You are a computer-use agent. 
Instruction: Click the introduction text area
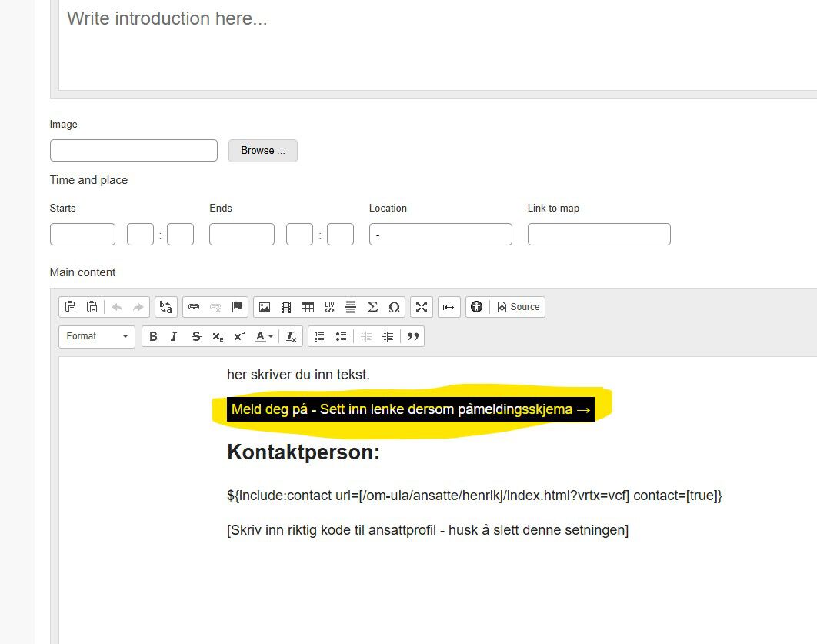pyautogui.click(x=438, y=45)
